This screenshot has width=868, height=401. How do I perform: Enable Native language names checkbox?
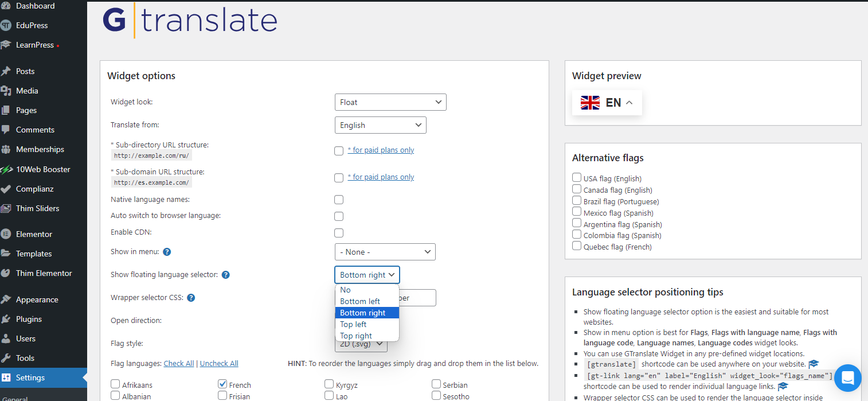pos(339,200)
